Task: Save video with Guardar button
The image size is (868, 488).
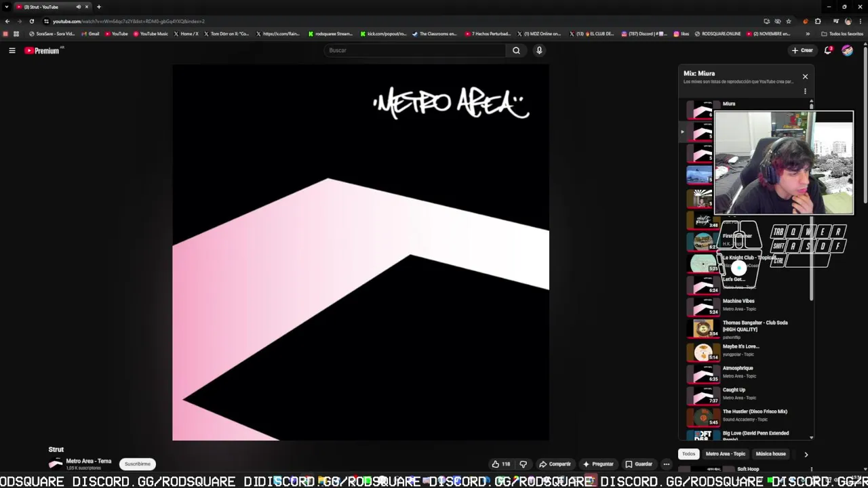Action: (639, 464)
